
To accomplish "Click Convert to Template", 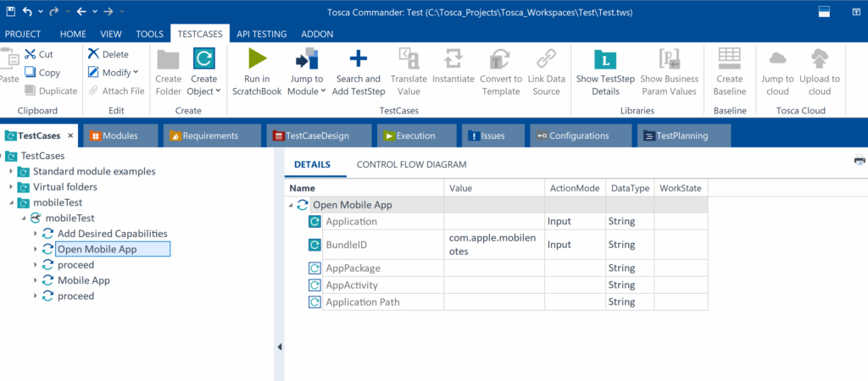I will pos(500,72).
